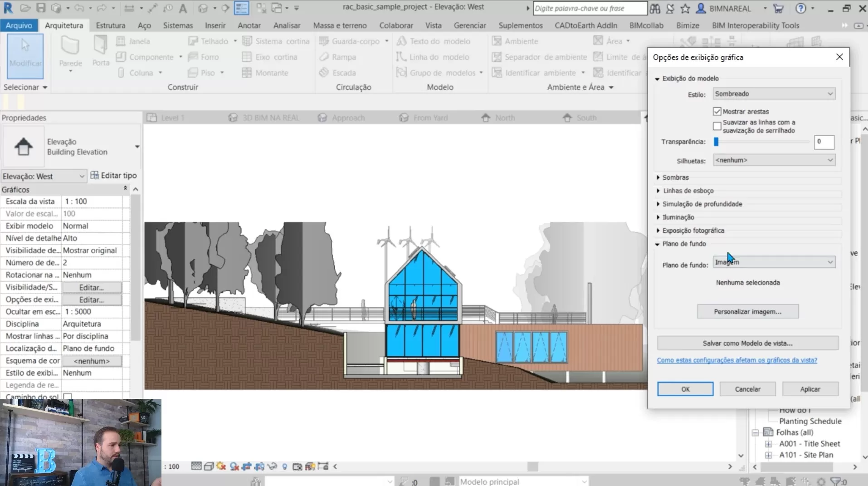This screenshot has width=868, height=486.
Task: Click the Transparência value field
Action: (x=824, y=142)
